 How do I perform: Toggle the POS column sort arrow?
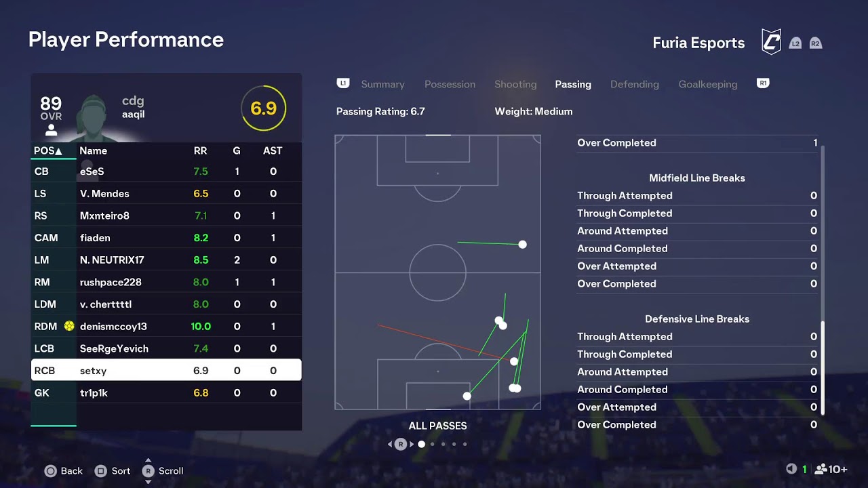(x=58, y=151)
